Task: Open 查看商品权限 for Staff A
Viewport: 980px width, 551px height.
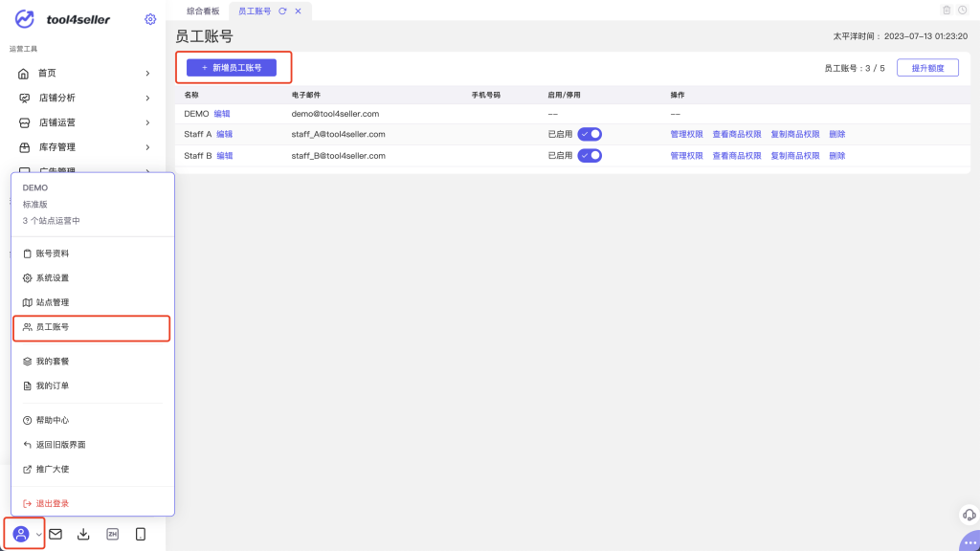Action: 737,134
